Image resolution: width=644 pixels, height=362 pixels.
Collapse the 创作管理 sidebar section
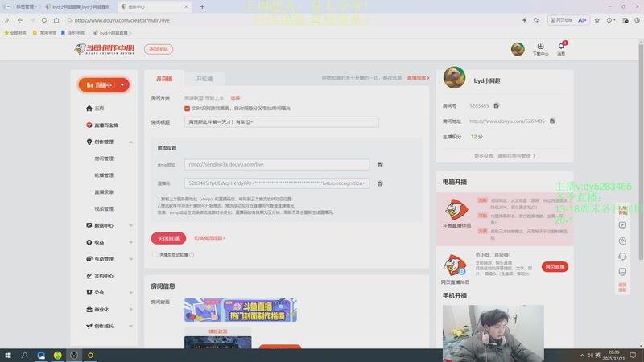(x=130, y=142)
